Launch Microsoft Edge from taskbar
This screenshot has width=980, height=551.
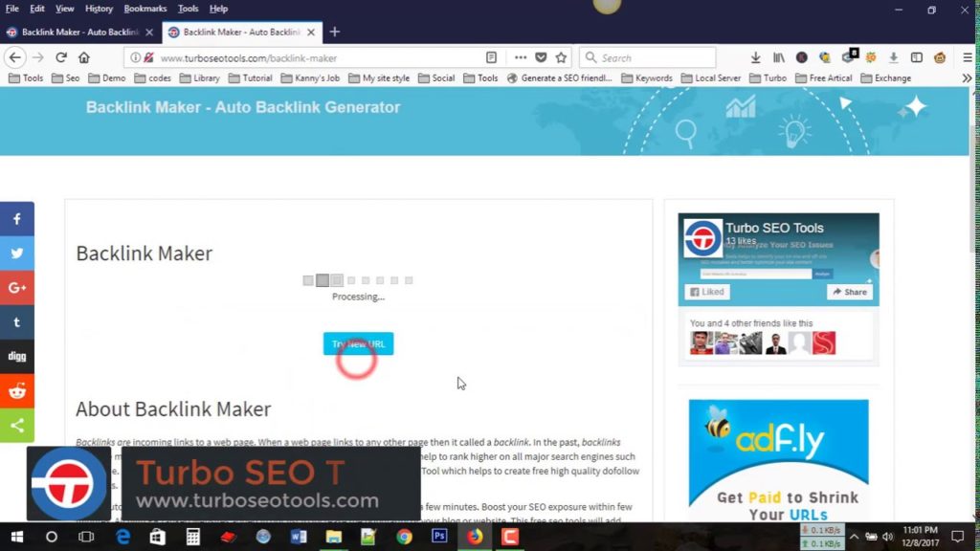[123, 537]
